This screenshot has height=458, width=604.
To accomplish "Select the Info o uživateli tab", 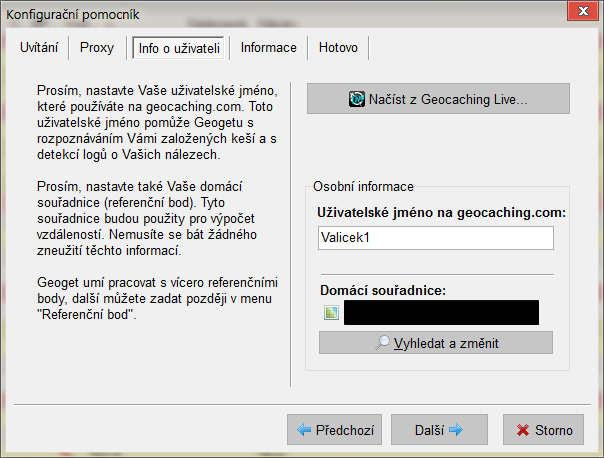I will click(x=178, y=48).
